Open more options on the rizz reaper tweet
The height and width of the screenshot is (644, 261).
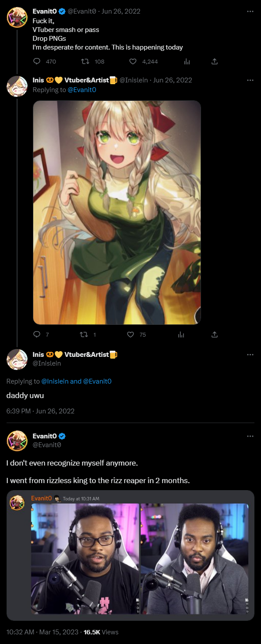[250, 436]
